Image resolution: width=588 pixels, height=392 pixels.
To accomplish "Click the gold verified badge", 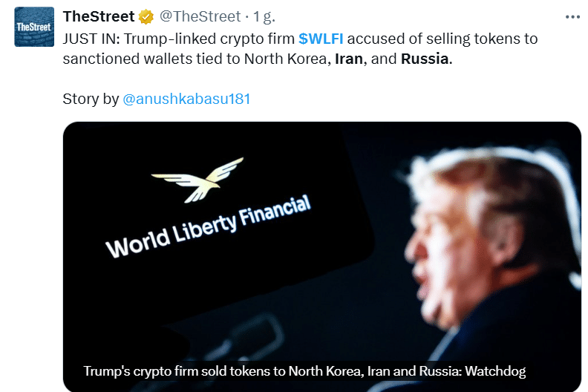I will pyautogui.click(x=147, y=16).
